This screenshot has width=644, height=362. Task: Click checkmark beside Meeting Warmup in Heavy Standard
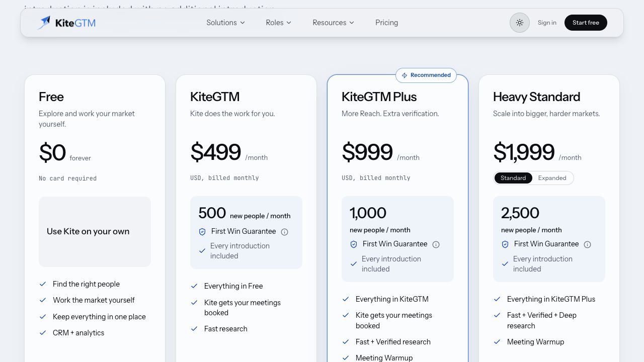tap(497, 342)
